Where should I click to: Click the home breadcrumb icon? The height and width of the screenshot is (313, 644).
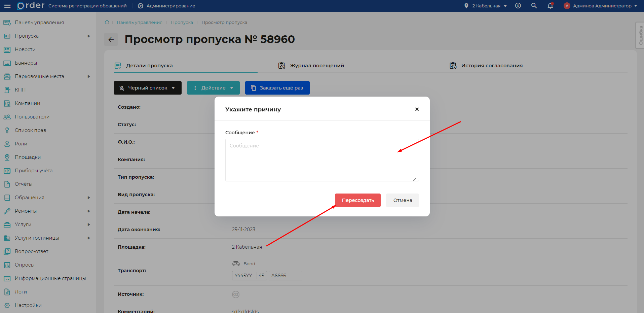[x=107, y=22]
